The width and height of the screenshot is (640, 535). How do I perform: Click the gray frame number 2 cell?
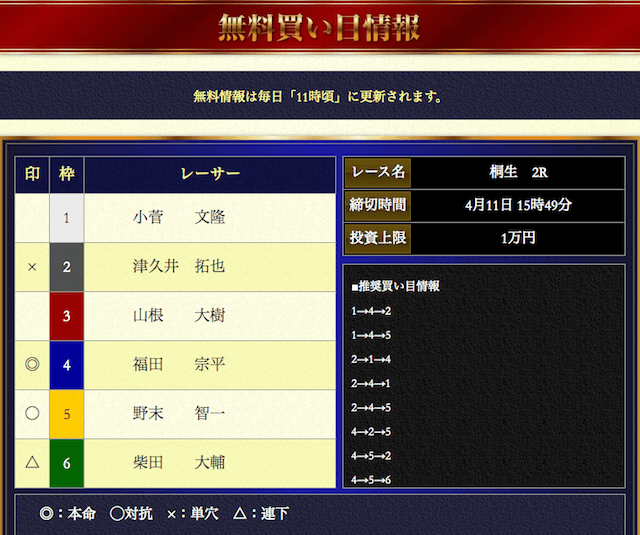pyautogui.click(x=67, y=267)
